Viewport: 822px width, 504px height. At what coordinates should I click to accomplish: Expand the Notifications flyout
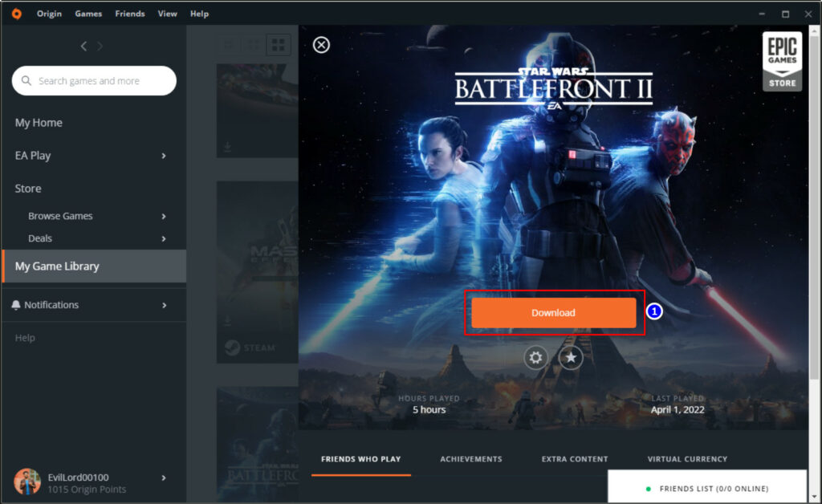coord(164,305)
